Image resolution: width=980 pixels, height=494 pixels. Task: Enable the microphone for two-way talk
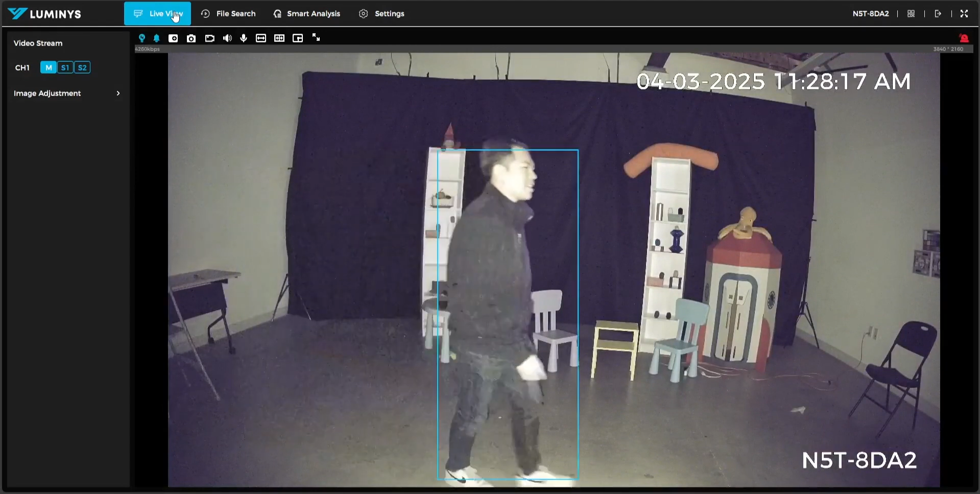pos(244,38)
